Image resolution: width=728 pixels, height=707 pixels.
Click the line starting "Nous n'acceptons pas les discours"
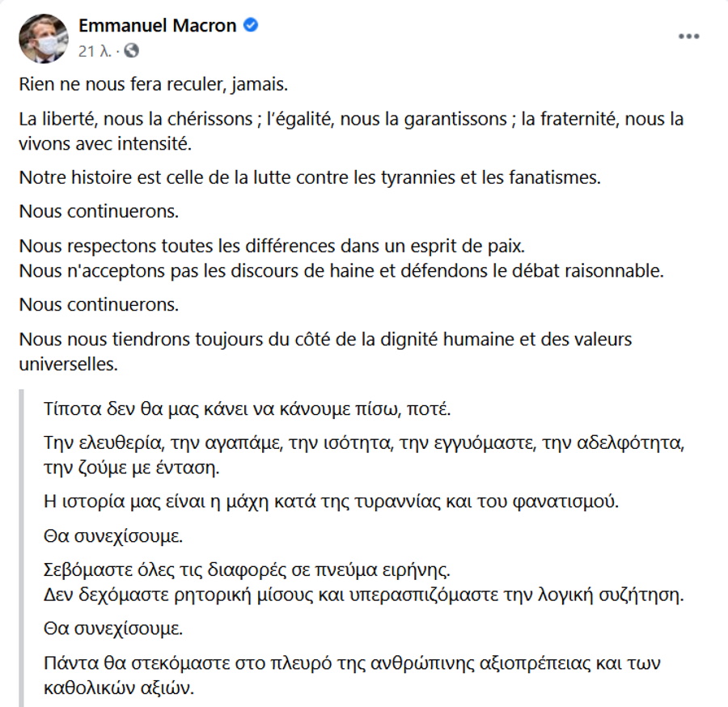(x=341, y=270)
